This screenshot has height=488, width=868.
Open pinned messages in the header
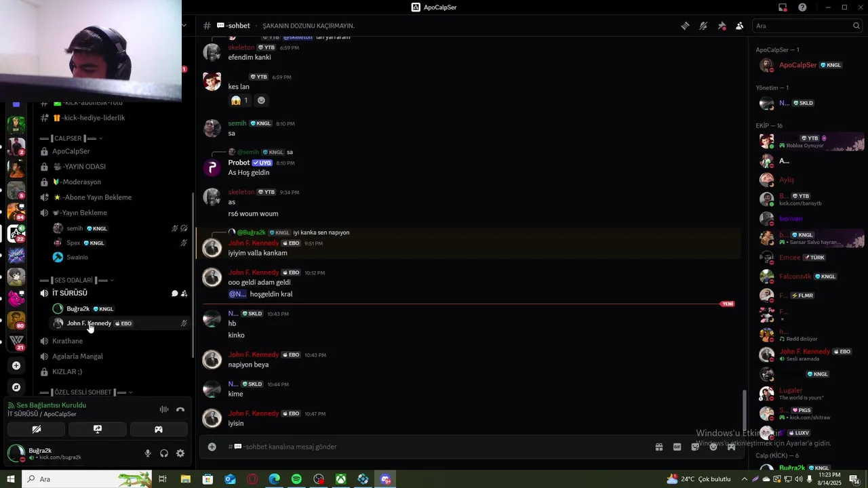point(722,26)
